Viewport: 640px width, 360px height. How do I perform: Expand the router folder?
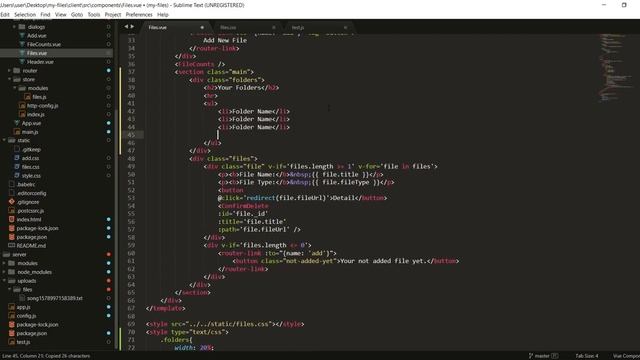9,71
